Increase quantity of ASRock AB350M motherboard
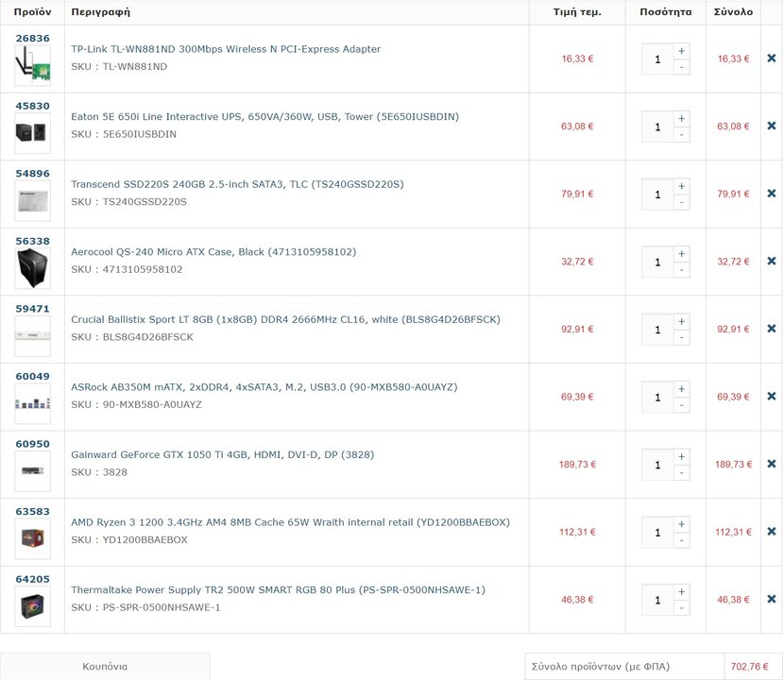This screenshot has width=784, height=680. click(681, 389)
